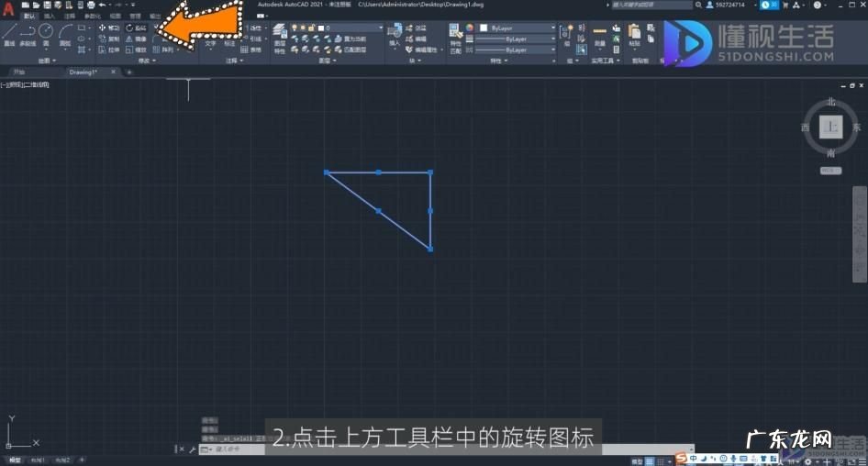Viewport: 868px width, 466px height.
Task: Select the Arc (圆弧) tool
Action: pyautogui.click(x=65, y=33)
